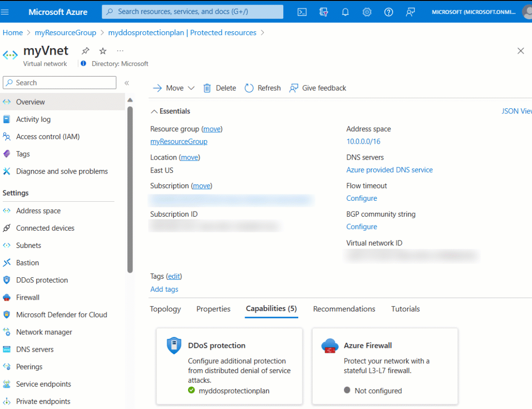Mark myVnet as a favorite with star
The image size is (532, 409).
tap(103, 51)
